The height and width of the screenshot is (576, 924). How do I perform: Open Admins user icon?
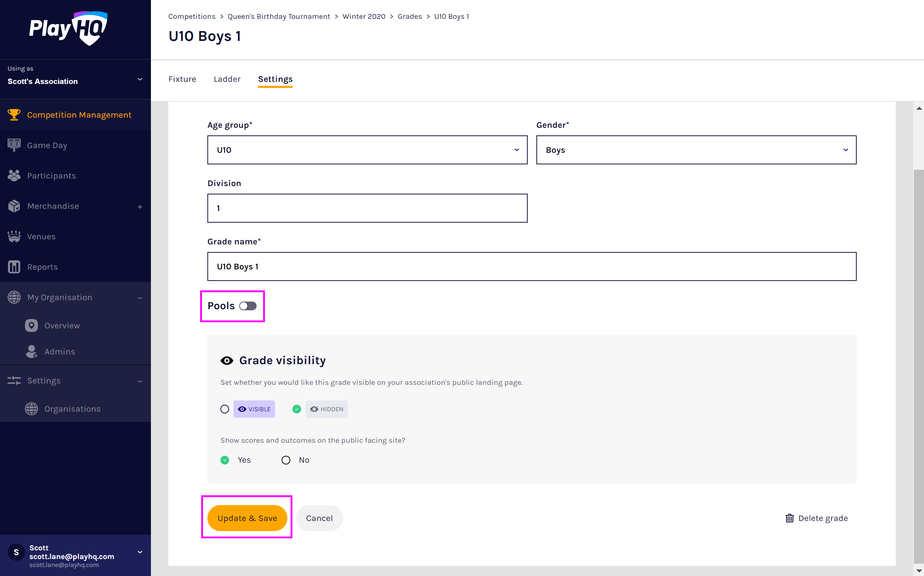[31, 351]
